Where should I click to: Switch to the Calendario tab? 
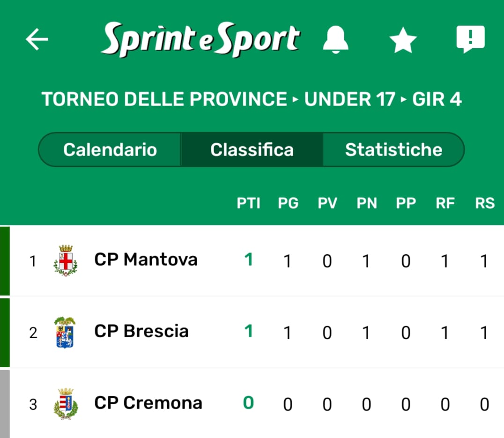110,149
